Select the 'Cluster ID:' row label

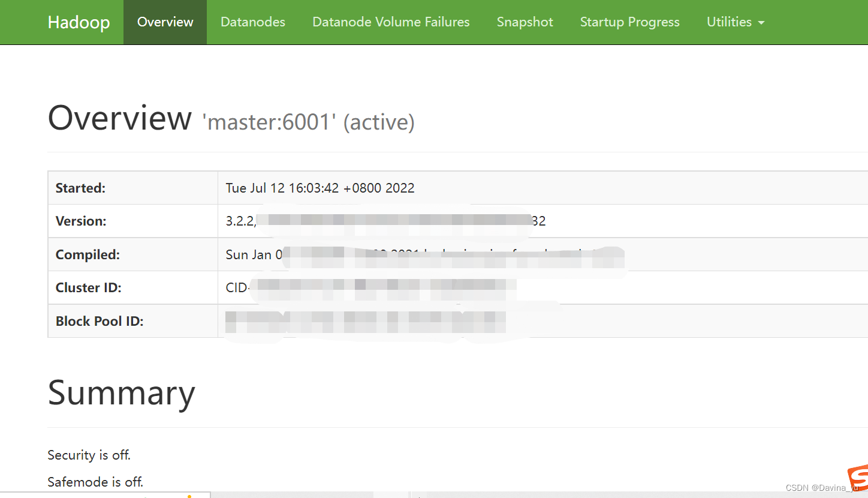coord(88,287)
